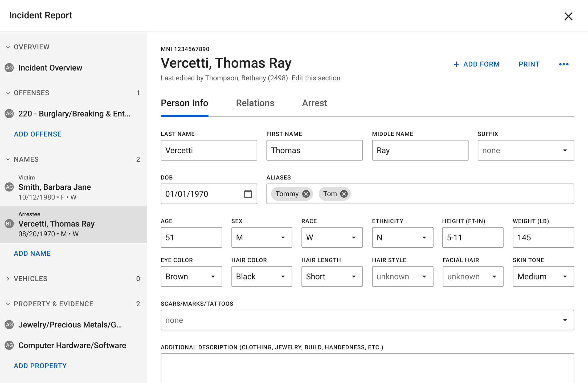Open the Suffix dropdown
Screen dimensions: 588x383
[526, 150]
